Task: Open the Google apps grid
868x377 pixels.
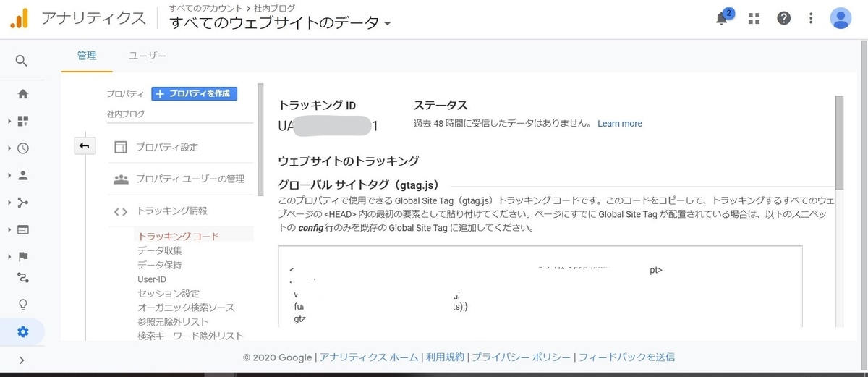Action: [754, 19]
